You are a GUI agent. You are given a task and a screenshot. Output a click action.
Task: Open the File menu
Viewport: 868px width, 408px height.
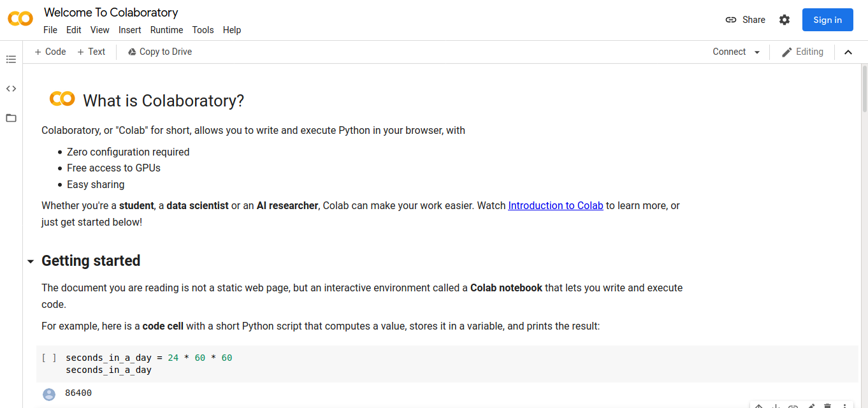pos(50,30)
